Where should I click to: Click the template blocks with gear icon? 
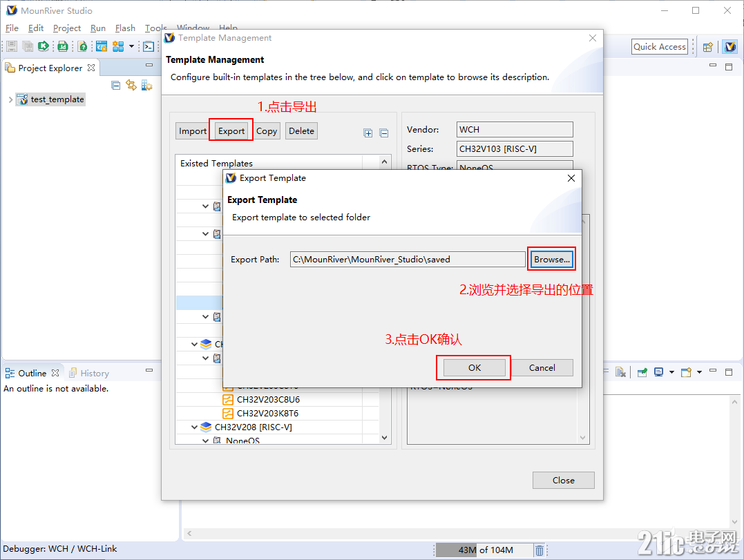[x=118, y=46]
